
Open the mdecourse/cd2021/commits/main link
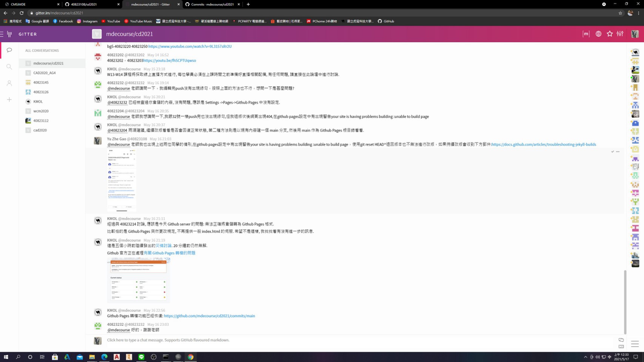210,316
